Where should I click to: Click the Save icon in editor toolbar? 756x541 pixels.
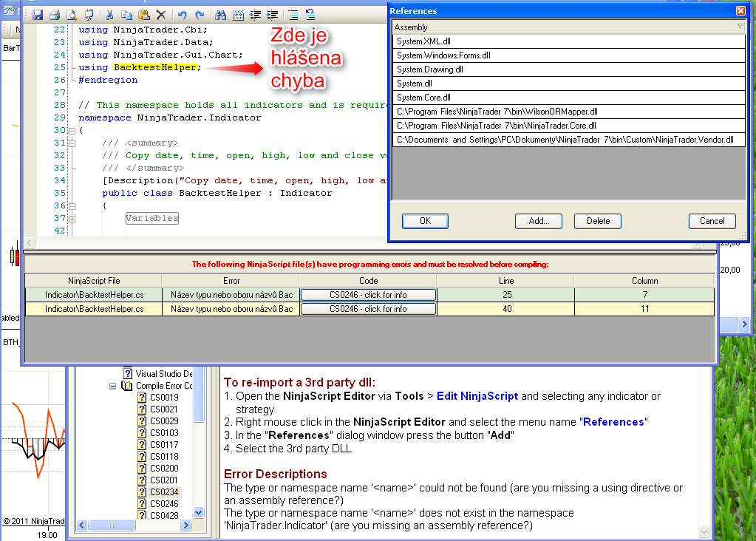pyautogui.click(x=37, y=15)
